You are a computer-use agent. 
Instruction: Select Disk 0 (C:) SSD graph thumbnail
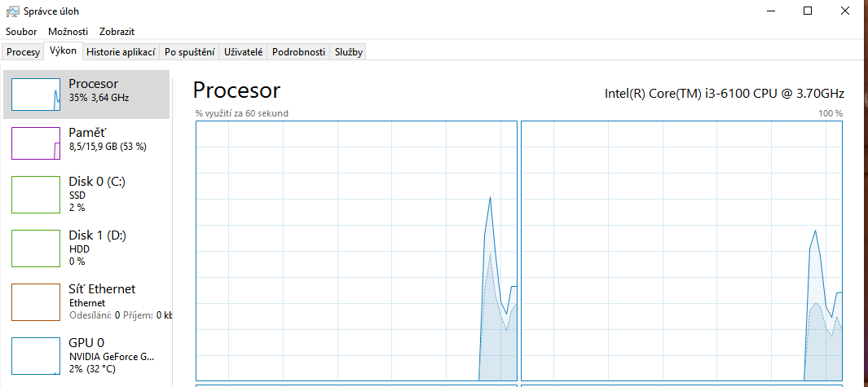point(36,194)
